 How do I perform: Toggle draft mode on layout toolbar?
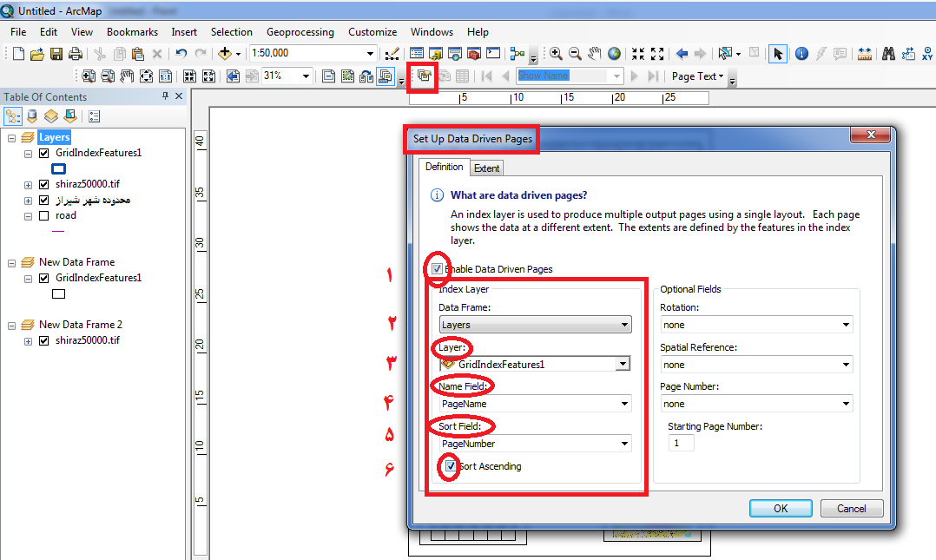pyautogui.click(x=328, y=76)
